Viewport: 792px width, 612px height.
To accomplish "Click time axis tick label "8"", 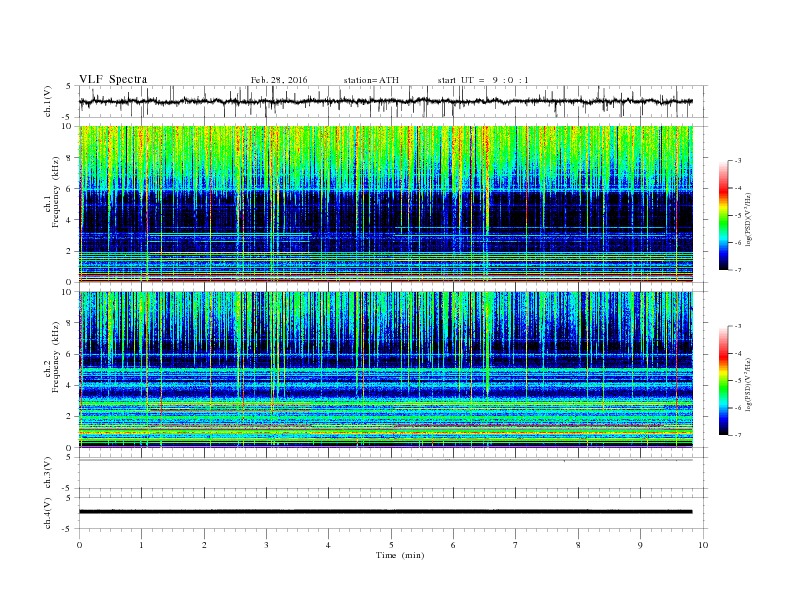I will point(578,545).
